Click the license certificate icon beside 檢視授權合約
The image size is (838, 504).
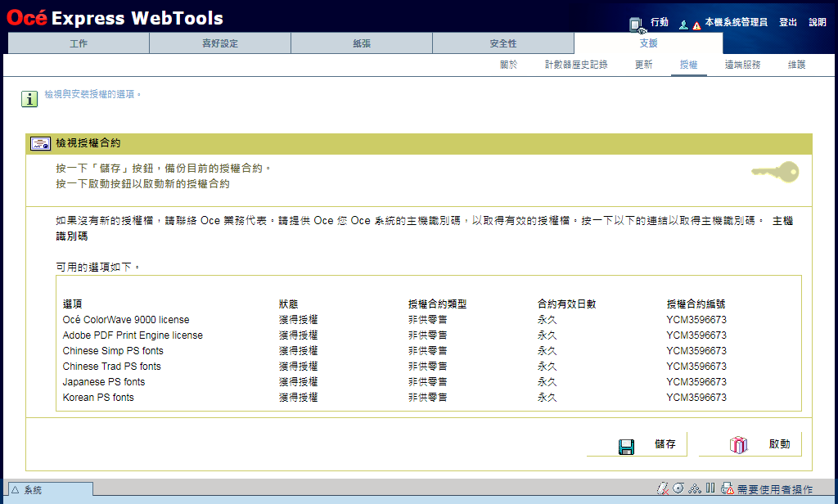click(x=41, y=143)
